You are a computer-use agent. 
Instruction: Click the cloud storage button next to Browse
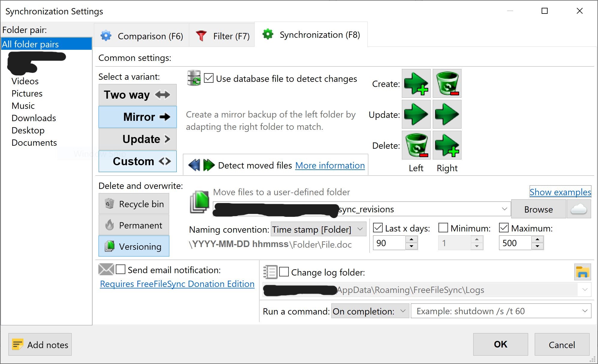(579, 209)
